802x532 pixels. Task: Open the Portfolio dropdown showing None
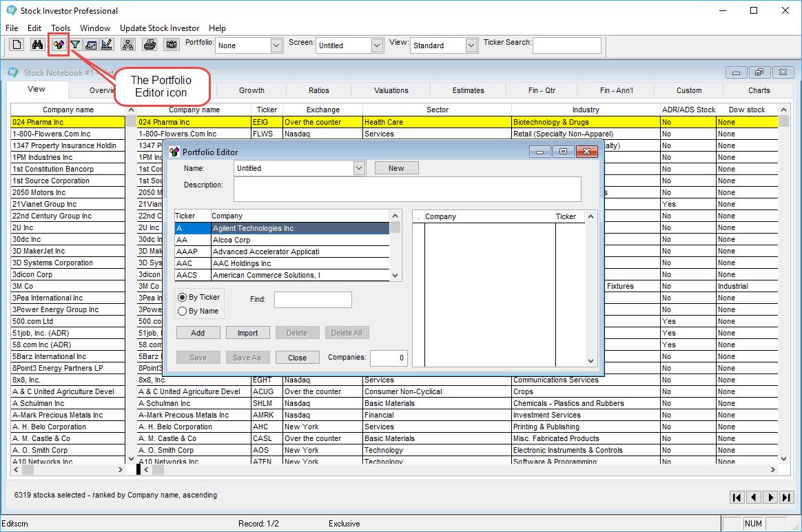pos(276,45)
